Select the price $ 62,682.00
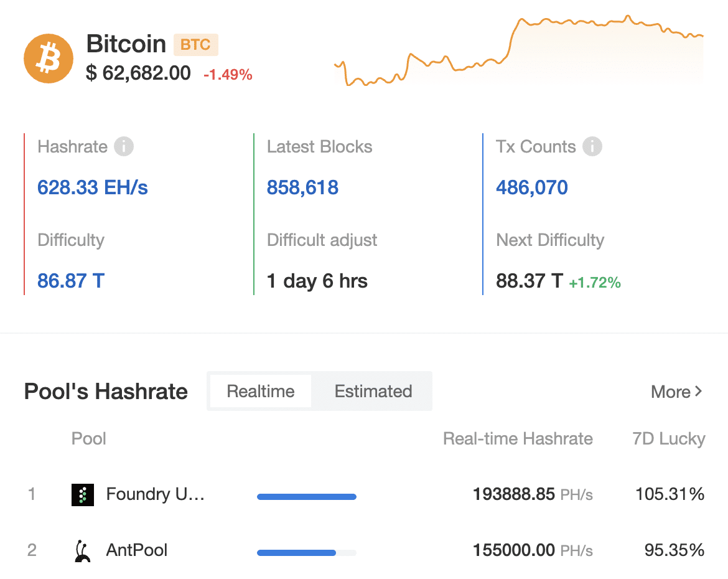Viewport: 728px width, 579px height. tap(138, 73)
